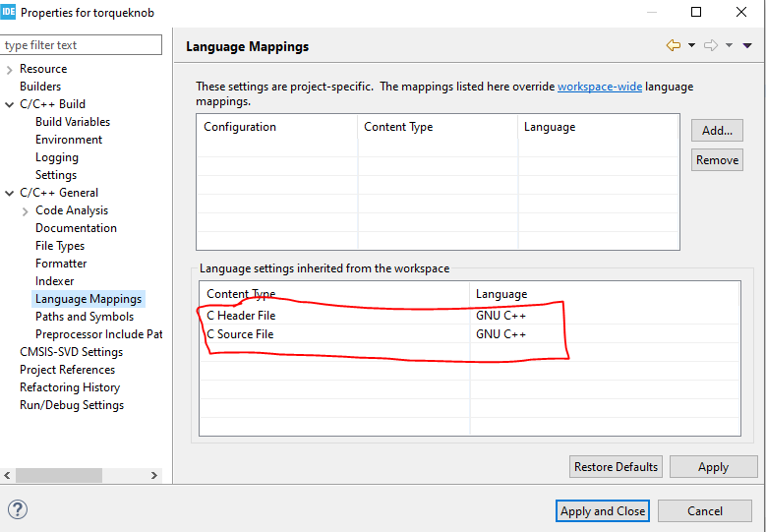Select Builders in the tree

(x=40, y=87)
